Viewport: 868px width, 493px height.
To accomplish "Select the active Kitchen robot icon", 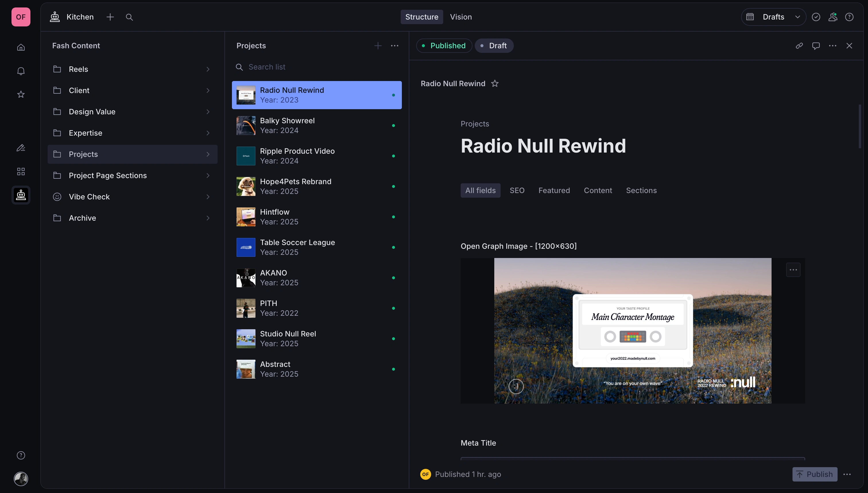I will (21, 195).
